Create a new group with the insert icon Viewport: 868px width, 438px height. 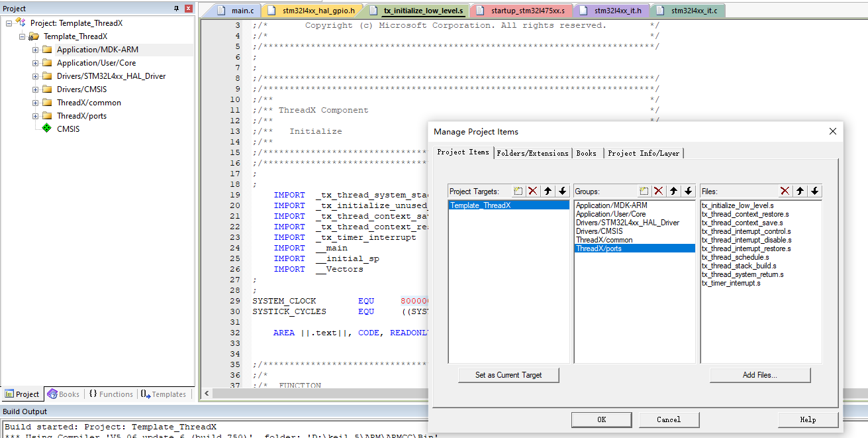tap(644, 191)
